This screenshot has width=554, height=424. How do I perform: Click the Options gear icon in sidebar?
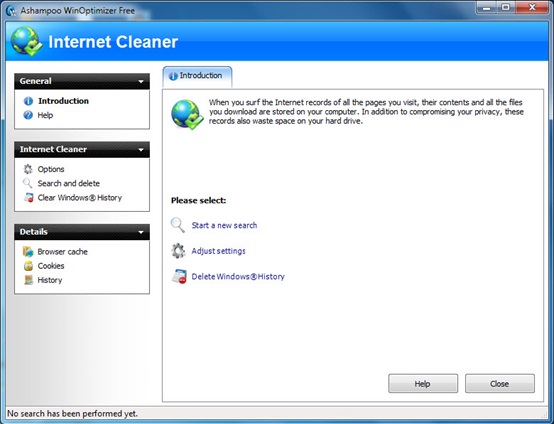tap(28, 169)
